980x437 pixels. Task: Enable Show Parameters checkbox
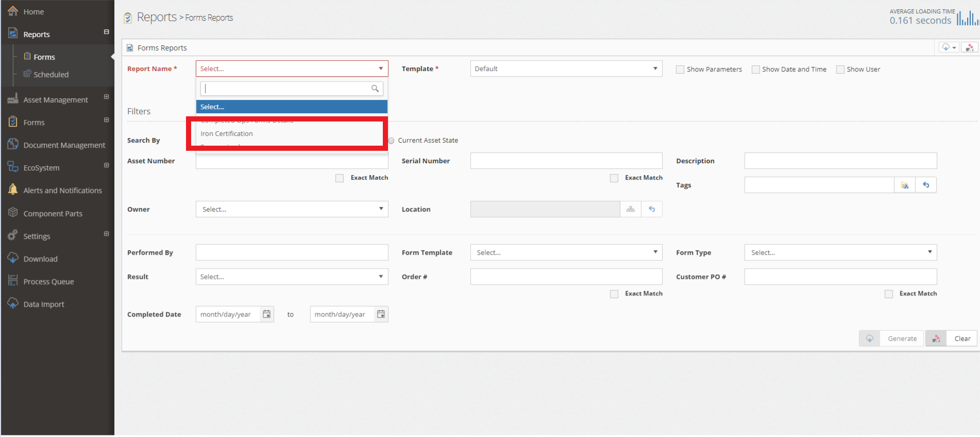point(680,69)
